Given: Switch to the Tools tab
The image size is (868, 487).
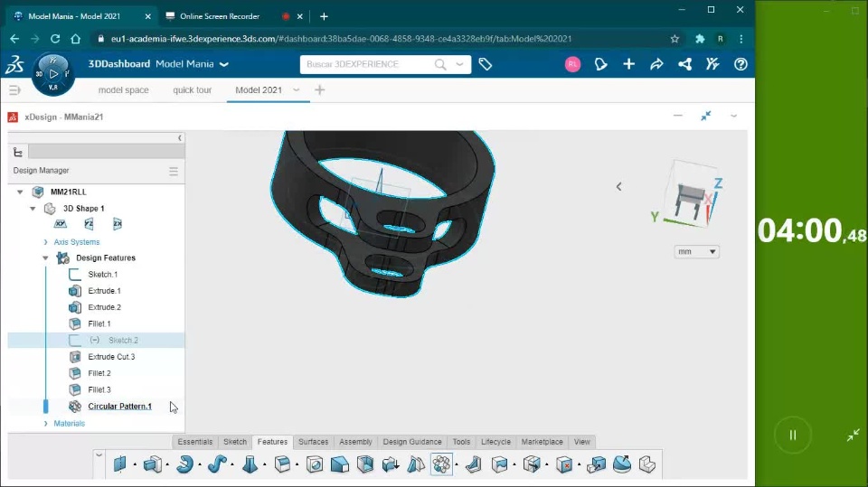Looking at the screenshot, I should pyautogui.click(x=461, y=442).
